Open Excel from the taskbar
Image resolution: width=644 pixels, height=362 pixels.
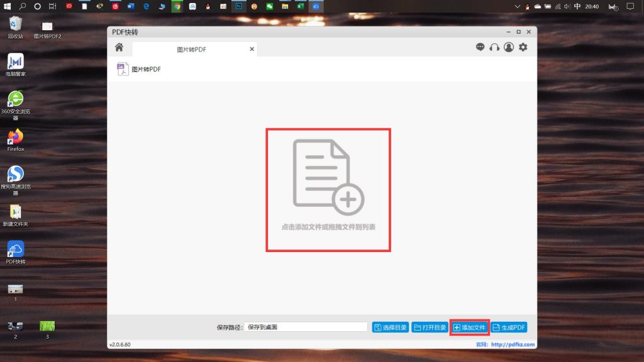point(301,6)
